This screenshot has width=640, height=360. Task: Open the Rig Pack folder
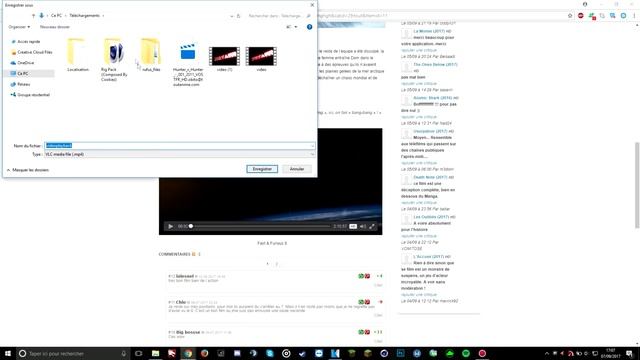pyautogui.click(x=114, y=60)
